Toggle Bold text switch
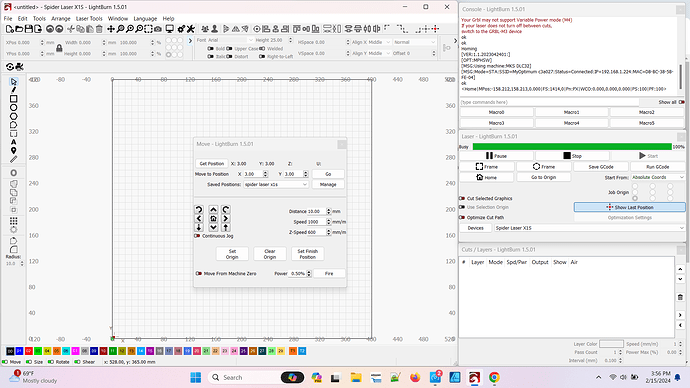 pos(211,48)
